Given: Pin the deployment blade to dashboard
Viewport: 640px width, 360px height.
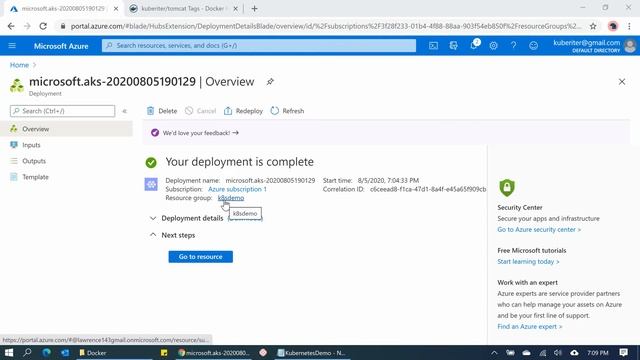Looking at the screenshot, I should 270,82.
